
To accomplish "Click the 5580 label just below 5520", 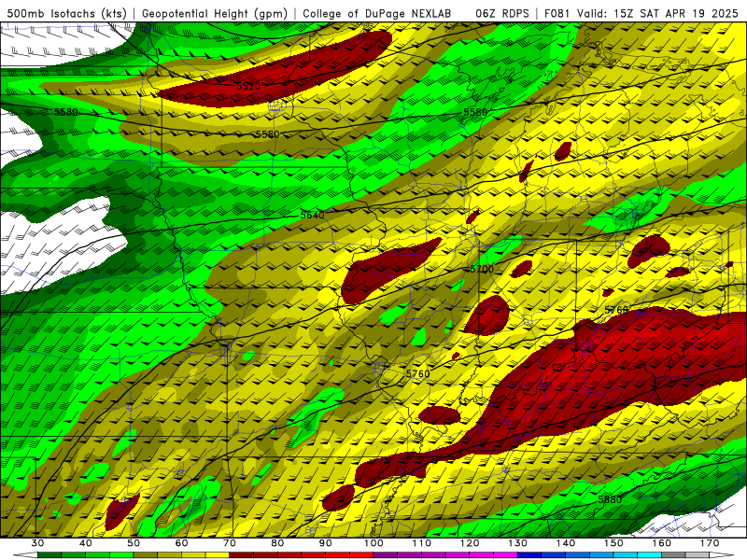I will click(267, 134).
